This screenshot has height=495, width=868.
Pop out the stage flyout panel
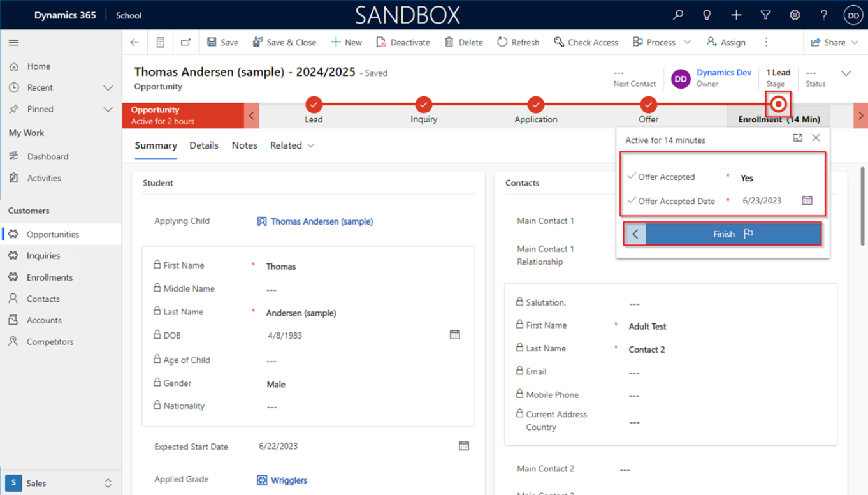(797, 138)
